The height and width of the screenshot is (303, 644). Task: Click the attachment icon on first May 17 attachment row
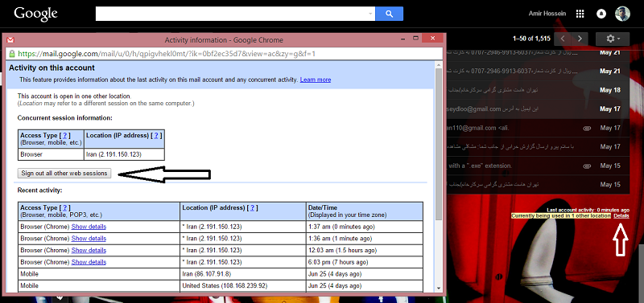tap(587, 129)
